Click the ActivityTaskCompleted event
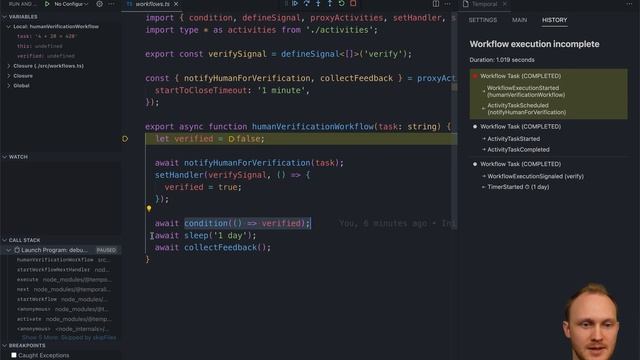 518,149
